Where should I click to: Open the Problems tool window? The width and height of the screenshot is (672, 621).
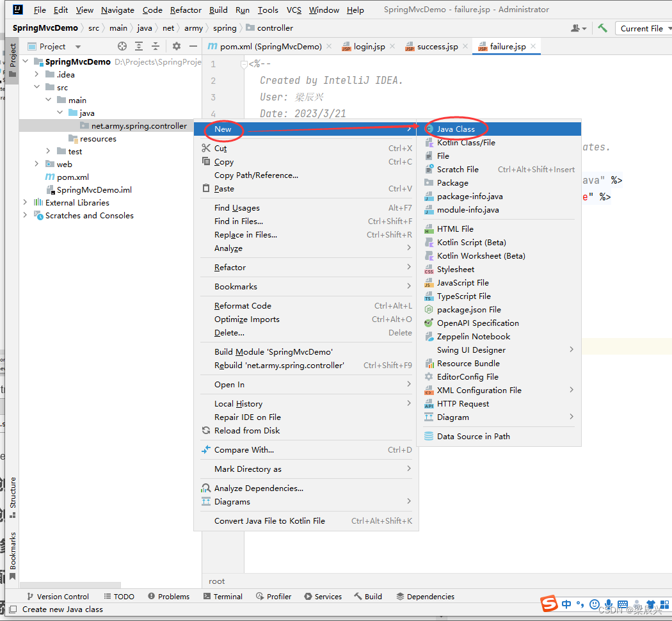(x=168, y=597)
